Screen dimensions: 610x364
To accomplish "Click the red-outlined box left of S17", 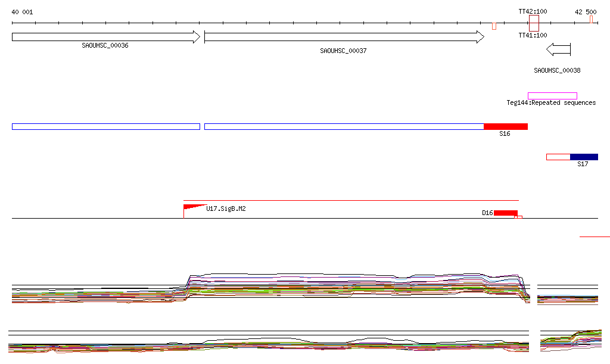I will point(558,157).
